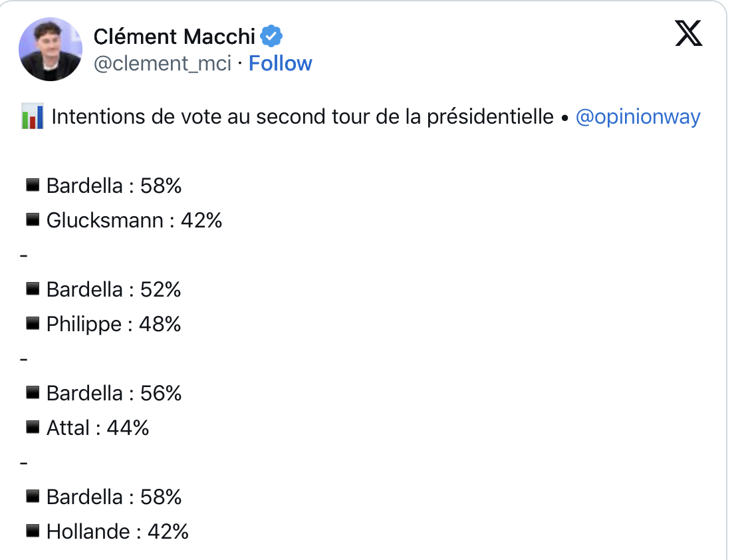
Task: Click the black square before Glucksmann
Action: click(33, 220)
